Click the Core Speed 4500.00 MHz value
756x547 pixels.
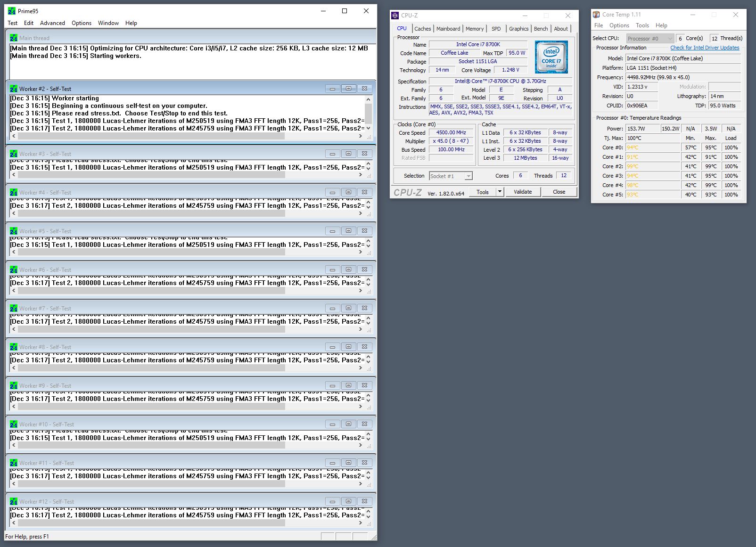(451, 133)
